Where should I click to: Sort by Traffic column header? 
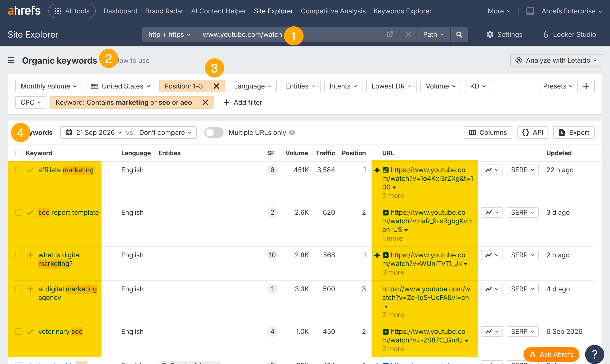click(325, 153)
